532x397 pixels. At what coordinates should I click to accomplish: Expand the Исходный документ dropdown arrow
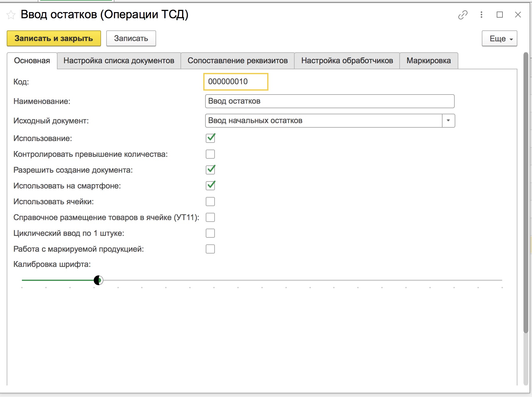[x=448, y=121]
